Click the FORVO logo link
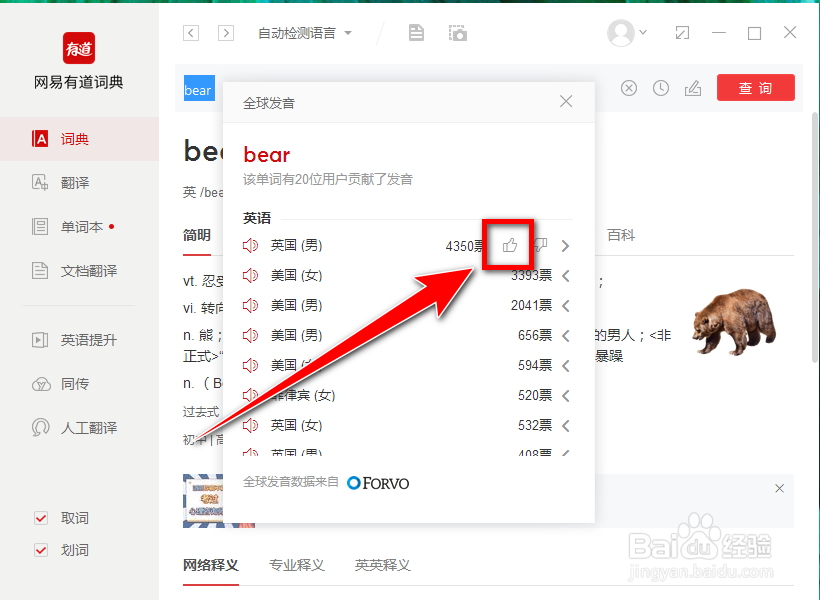The image size is (820, 600). [x=378, y=483]
